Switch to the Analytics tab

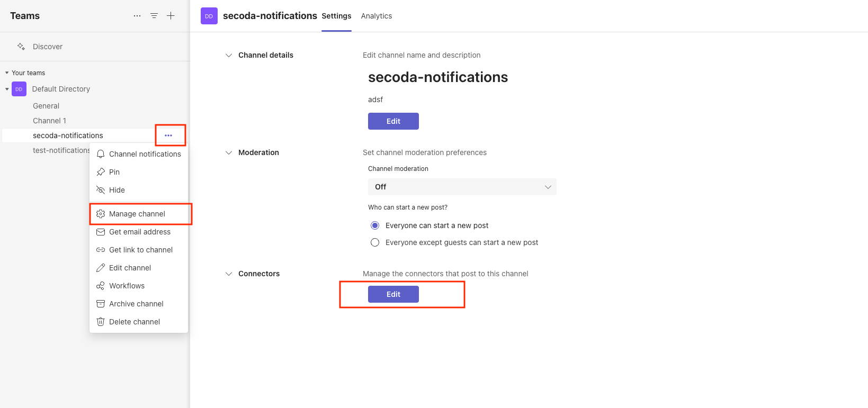pos(377,16)
